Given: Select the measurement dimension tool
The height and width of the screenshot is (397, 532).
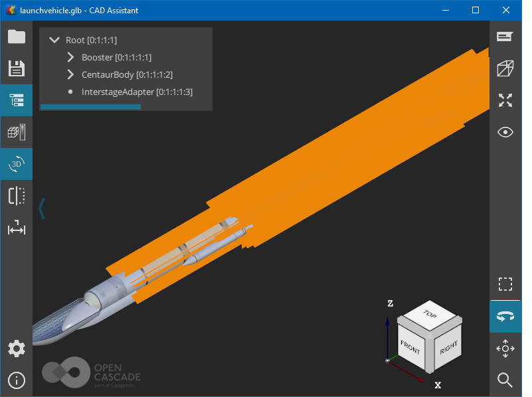Looking at the screenshot, I should (x=16, y=228).
